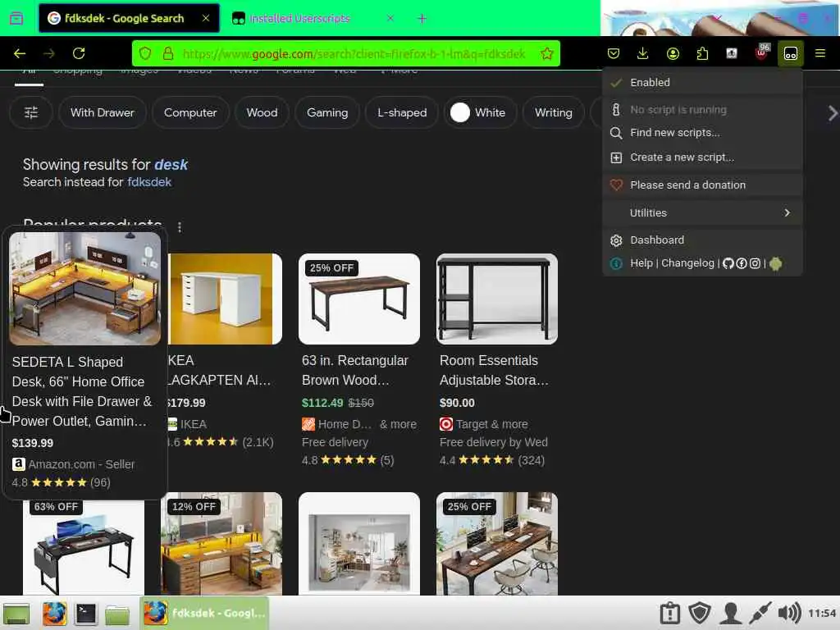Open the Changelog link
The width and height of the screenshot is (840, 630).
(687, 263)
